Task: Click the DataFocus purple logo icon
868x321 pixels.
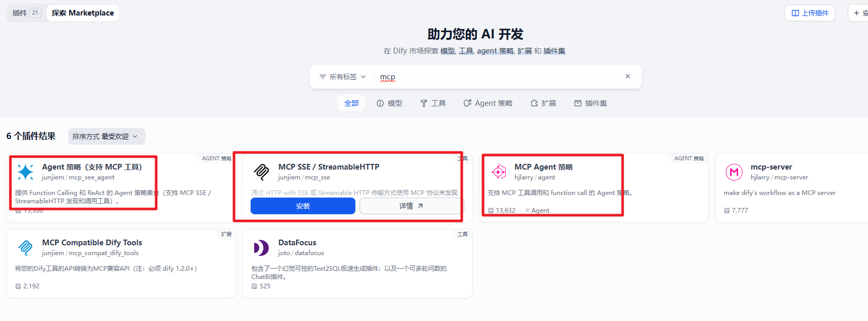Action: tap(261, 247)
